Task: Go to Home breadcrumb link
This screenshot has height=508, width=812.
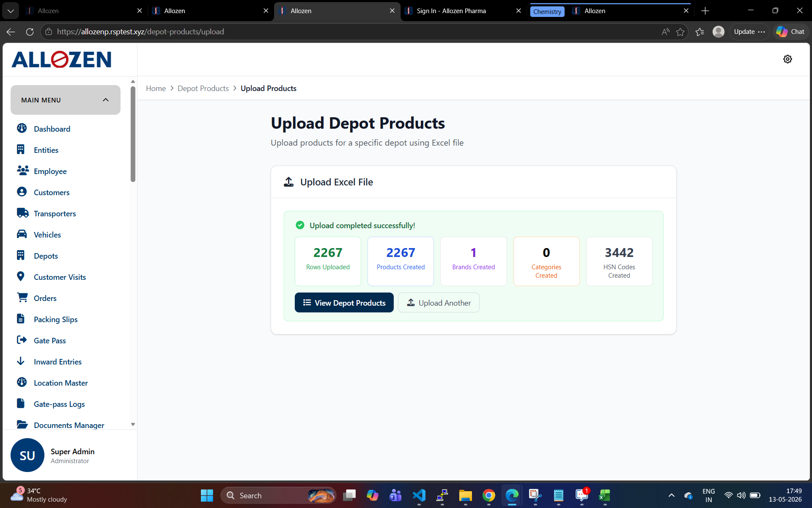Action: pos(156,88)
